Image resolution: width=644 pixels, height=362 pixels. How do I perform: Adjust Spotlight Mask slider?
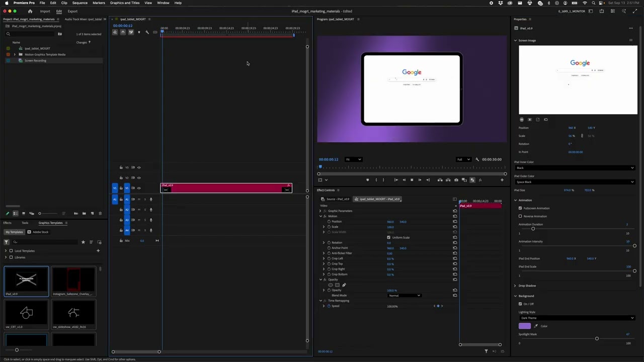point(597,339)
